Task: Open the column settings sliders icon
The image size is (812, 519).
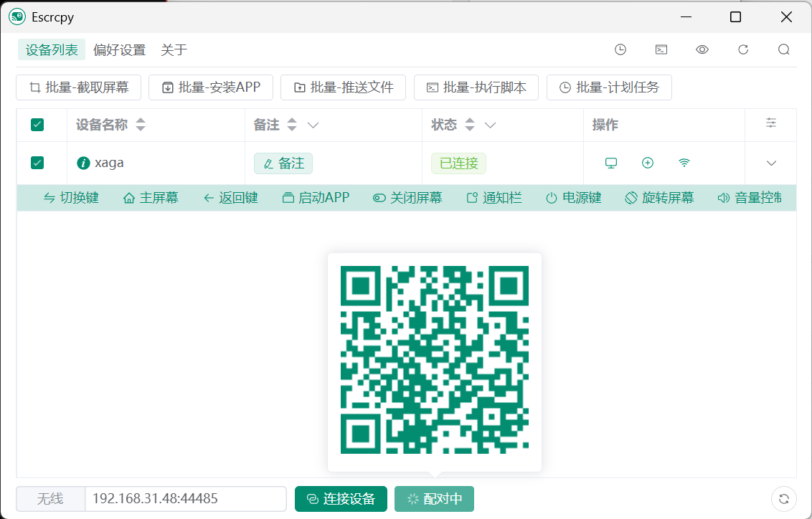Action: point(771,123)
